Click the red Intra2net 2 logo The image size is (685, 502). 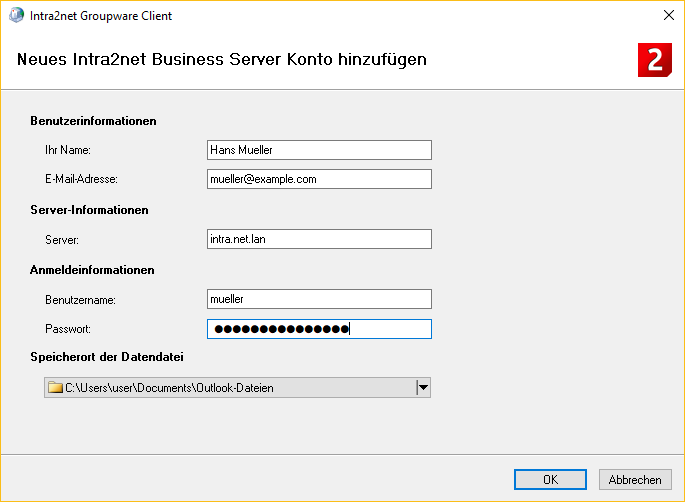click(x=654, y=60)
